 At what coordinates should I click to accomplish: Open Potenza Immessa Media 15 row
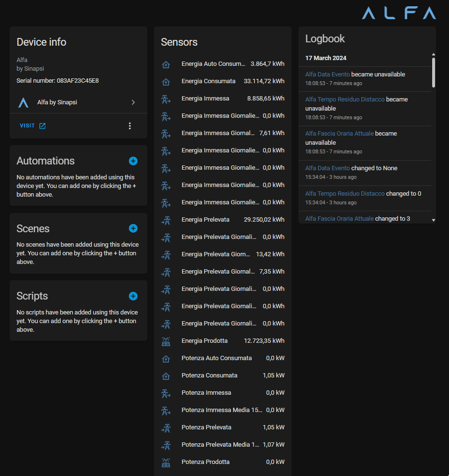[223, 410]
